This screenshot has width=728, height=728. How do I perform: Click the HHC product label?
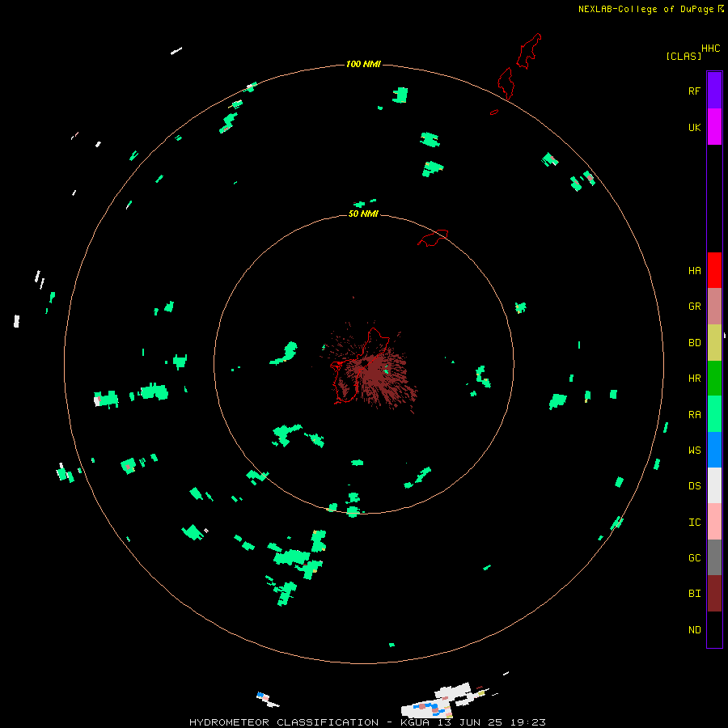710,49
